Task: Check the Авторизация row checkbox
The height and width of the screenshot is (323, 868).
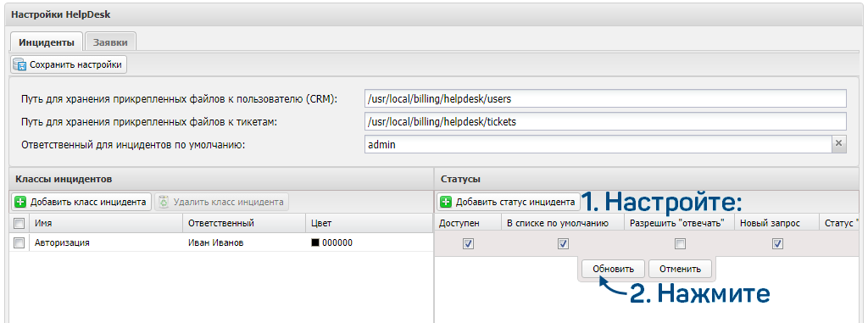Action: pyautogui.click(x=19, y=242)
